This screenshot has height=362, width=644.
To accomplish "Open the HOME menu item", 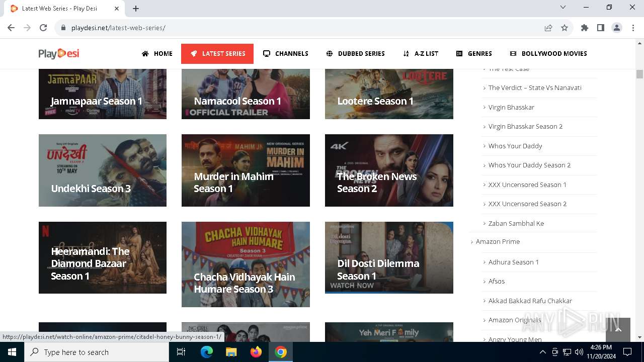I will coord(157,53).
